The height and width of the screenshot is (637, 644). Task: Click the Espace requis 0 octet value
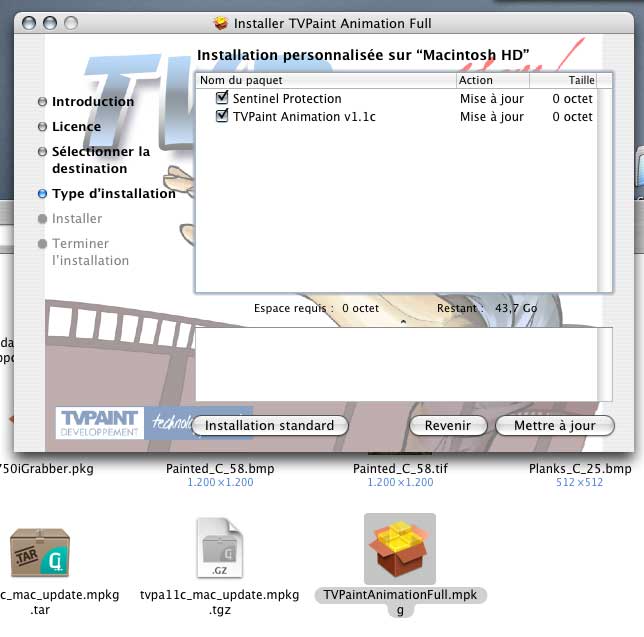coord(360,308)
